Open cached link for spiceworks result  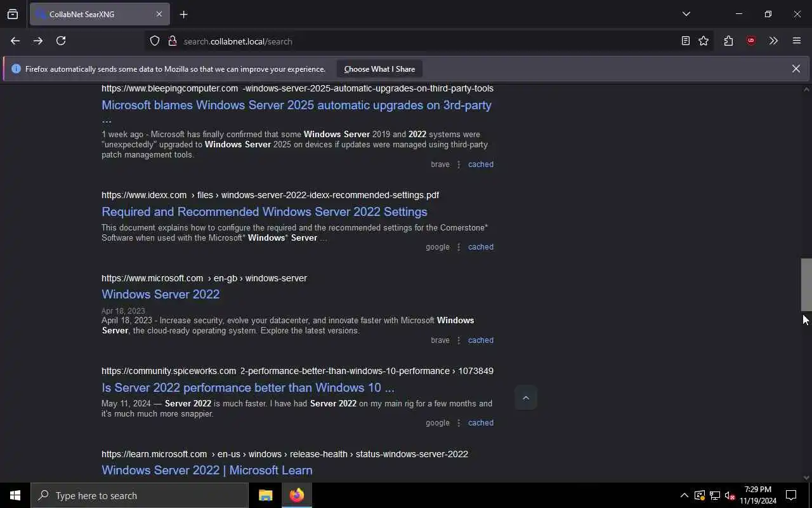click(x=480, y=423)
